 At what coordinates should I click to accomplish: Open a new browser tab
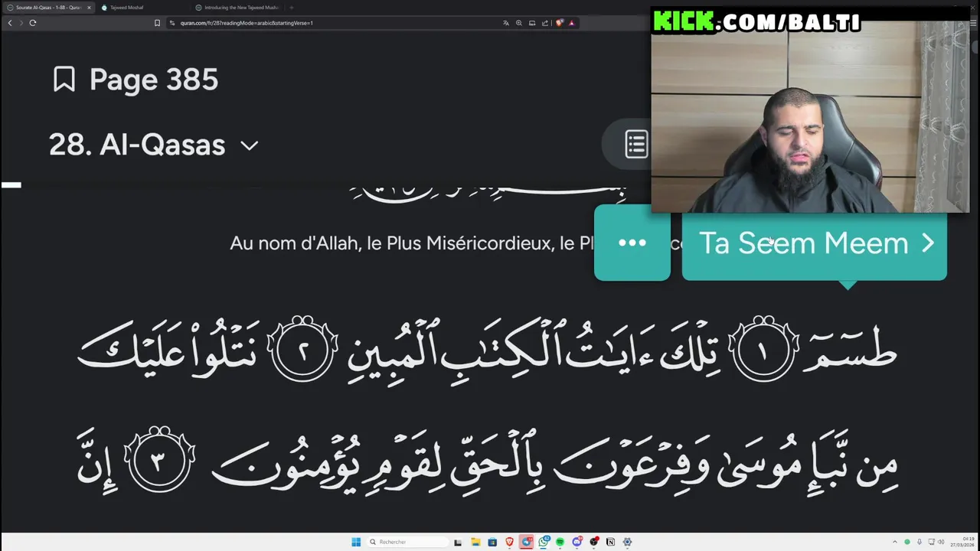(x=291, y=8)
